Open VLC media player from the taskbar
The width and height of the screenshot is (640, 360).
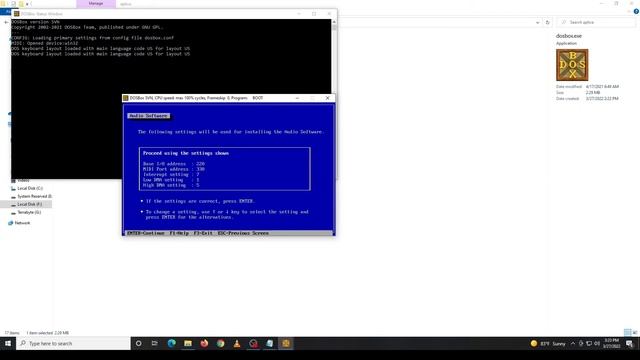pos(237,343)
